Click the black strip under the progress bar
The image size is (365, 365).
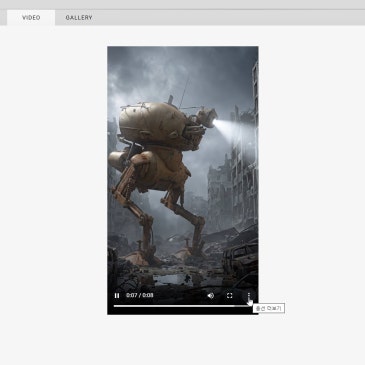pyautogui.click(x=183, y=311)
